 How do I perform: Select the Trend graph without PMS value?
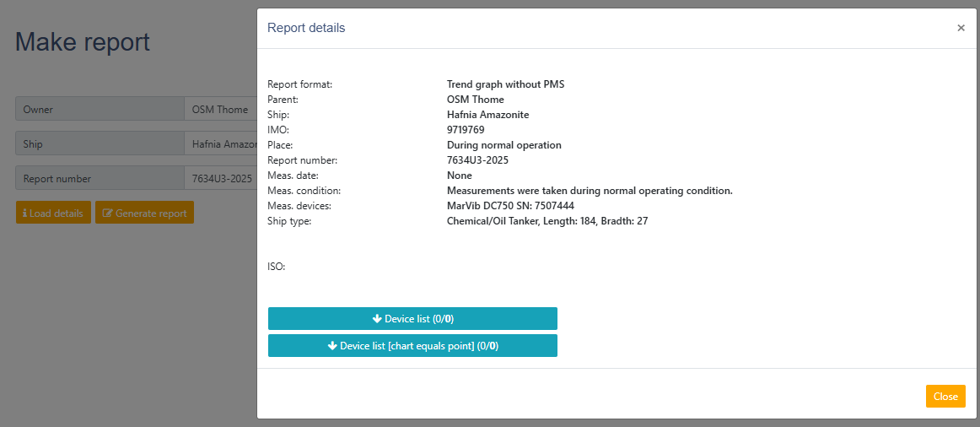[505, 84]
